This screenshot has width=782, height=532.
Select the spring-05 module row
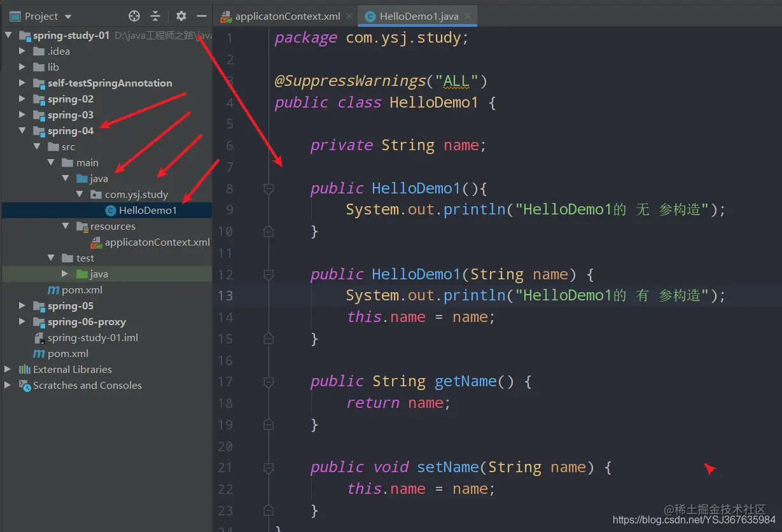[107, 305]
